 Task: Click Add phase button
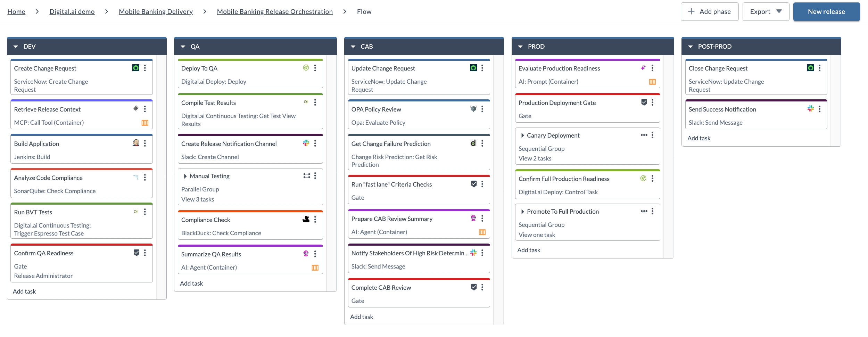[710, 11]
